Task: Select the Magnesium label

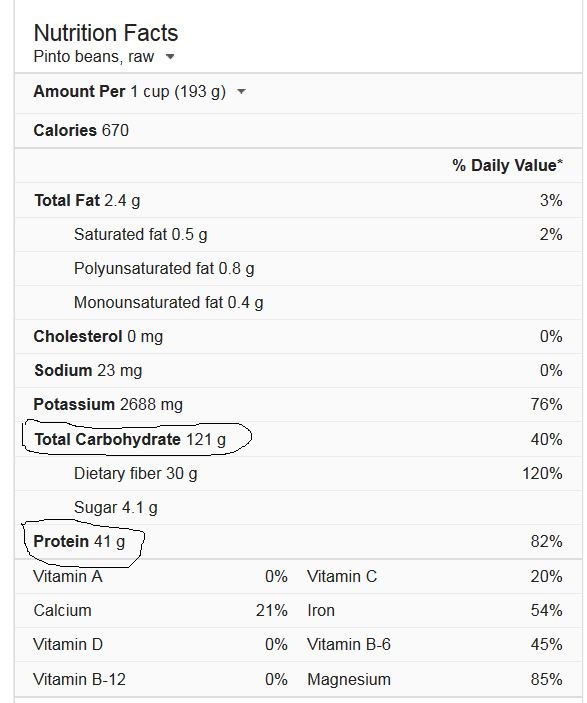Action: [x=349, y=679]
